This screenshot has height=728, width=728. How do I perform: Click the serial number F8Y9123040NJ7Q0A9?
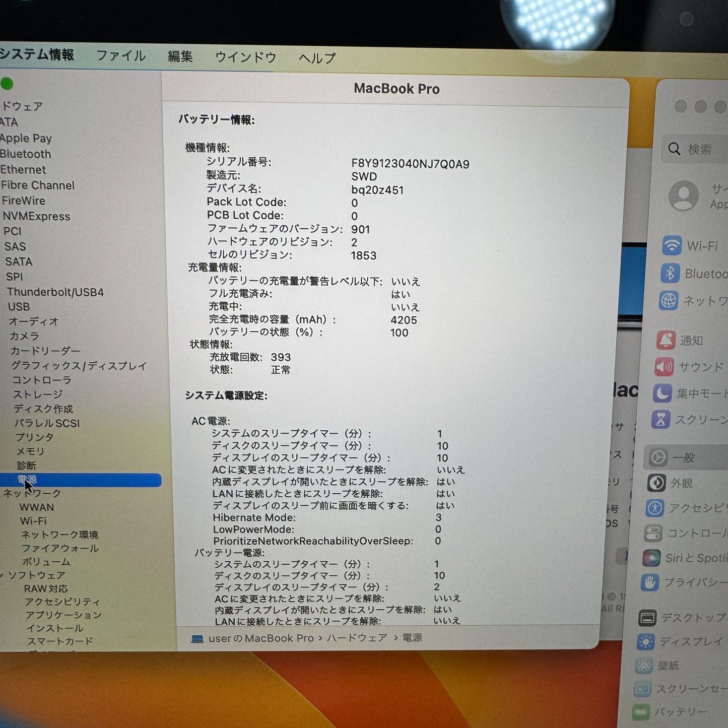click(x=410, y=164)
